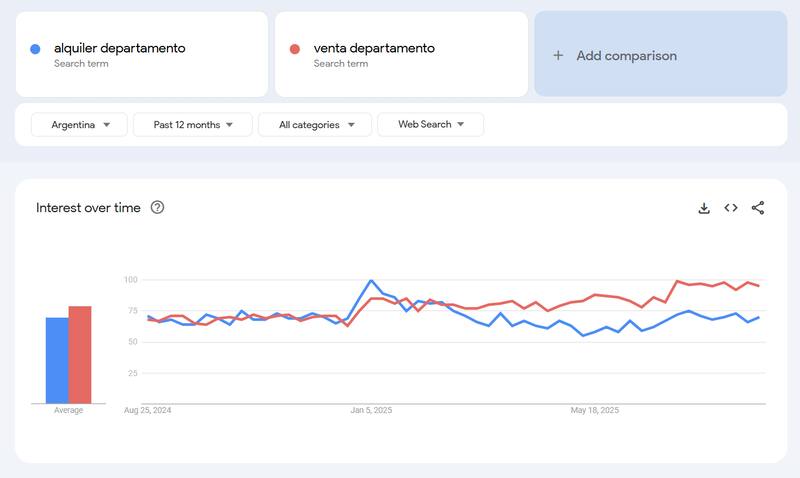Click the blue dot for alquiler departamento
Viewport: 800px width, 478px height.
(x=36, y=49)
